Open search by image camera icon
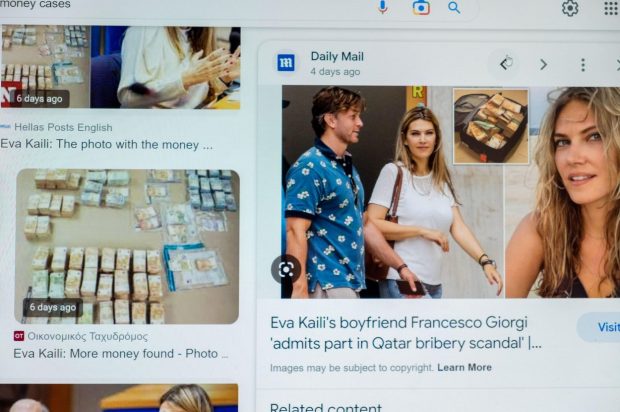Screen dimensions: 620x412 pyautogui.click(x=421, y=8)
